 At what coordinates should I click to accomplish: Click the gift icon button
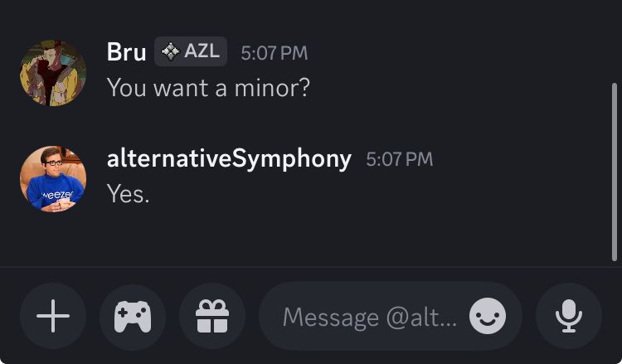212,316
